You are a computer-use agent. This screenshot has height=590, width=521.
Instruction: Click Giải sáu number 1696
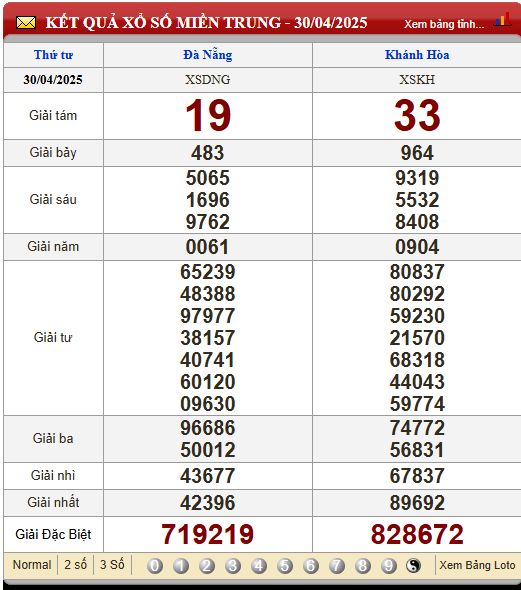(208, 200)
